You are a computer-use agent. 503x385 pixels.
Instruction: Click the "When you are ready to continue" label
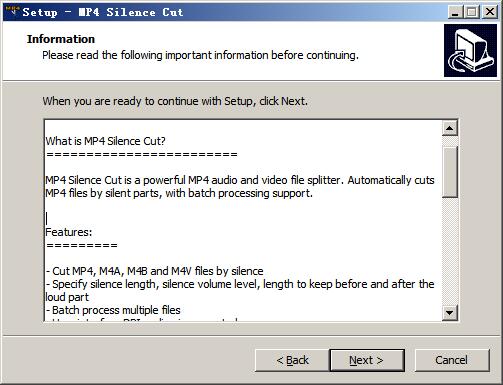tap(175, 101)
